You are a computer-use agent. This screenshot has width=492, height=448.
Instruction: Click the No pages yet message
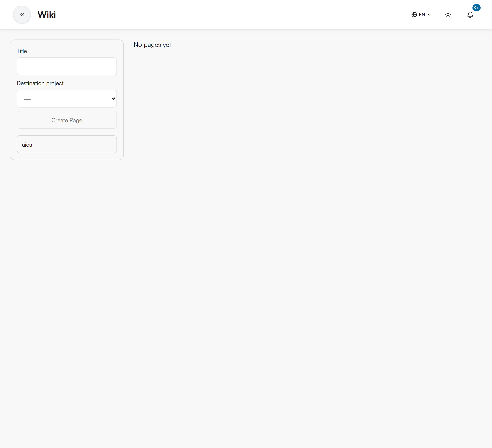152,45
